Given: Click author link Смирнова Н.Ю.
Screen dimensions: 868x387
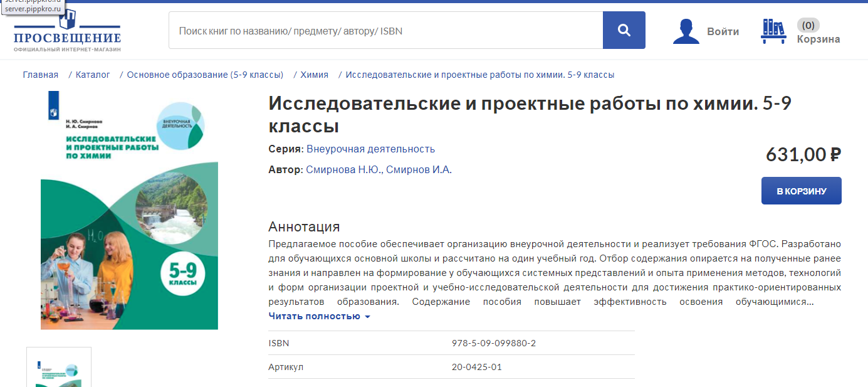Looking at the screenshot, I should (343, 170).
